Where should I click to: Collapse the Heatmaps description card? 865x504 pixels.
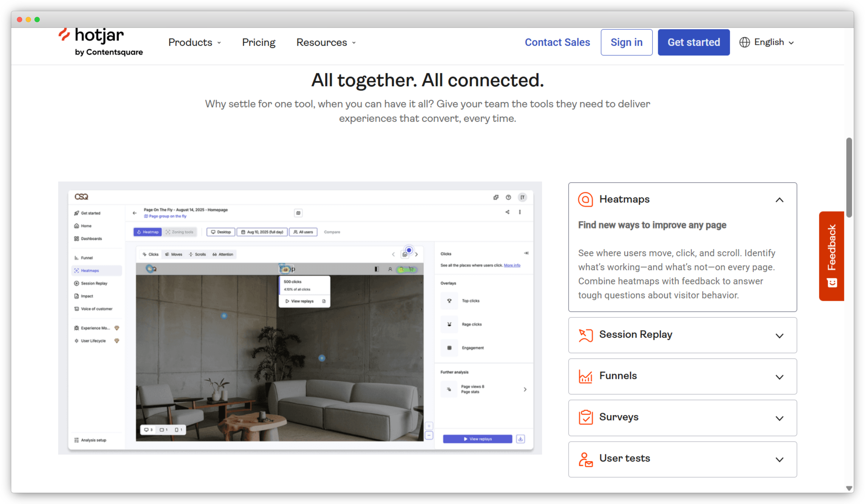pos(780,200)
